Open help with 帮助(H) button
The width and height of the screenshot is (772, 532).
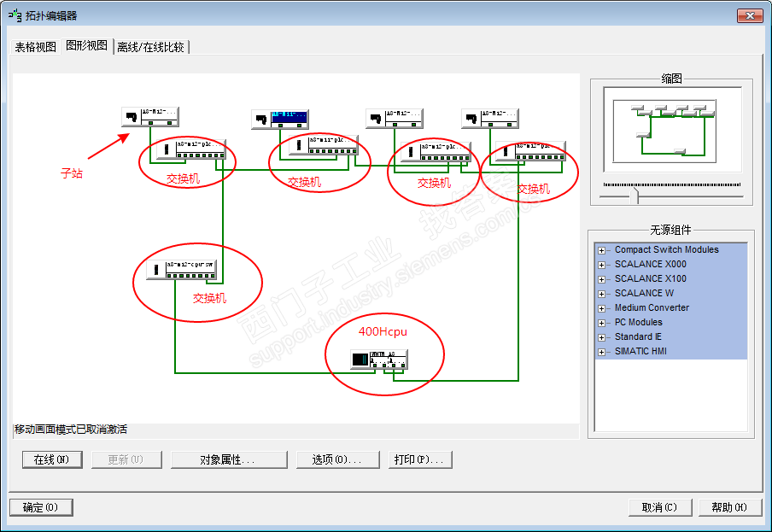coord(730,507)
